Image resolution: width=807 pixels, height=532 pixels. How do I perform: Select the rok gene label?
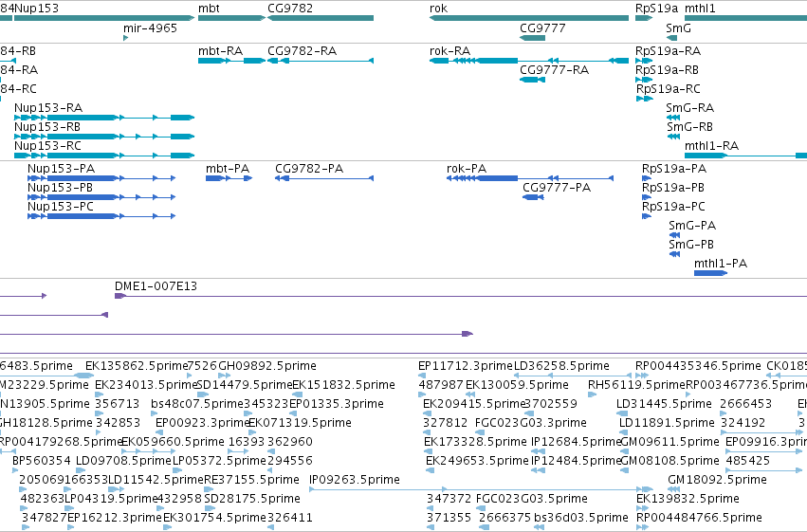pyautogui.click(x=438, y=9)
